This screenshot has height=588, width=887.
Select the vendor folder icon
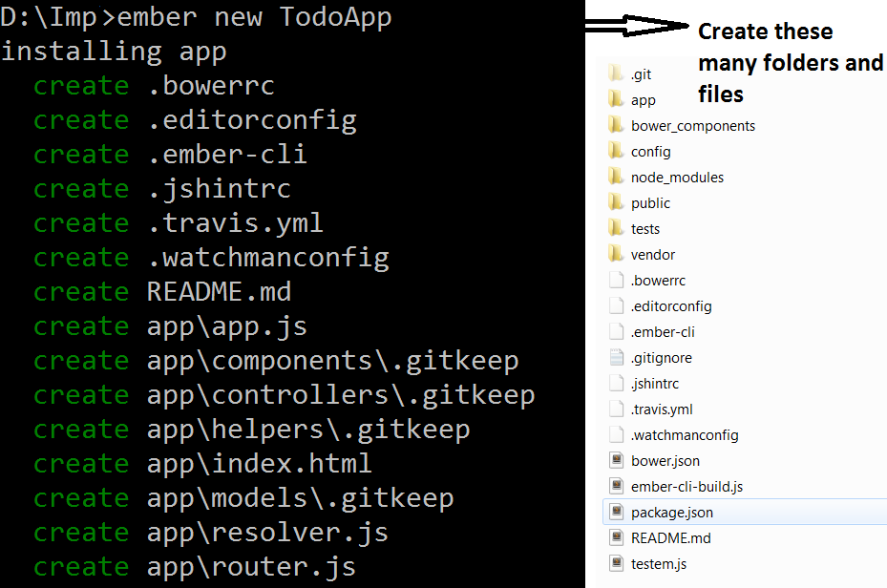[x=616, y=254]
